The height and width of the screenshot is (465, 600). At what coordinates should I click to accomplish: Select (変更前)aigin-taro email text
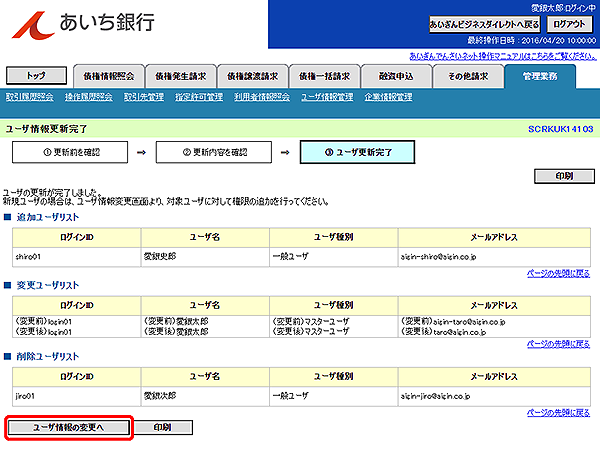(x=453, y=321)
